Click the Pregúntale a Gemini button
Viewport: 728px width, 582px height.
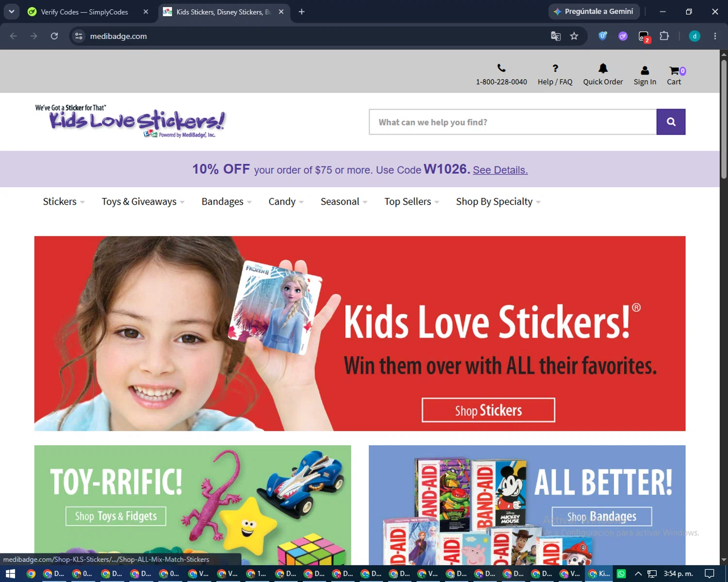594,12
